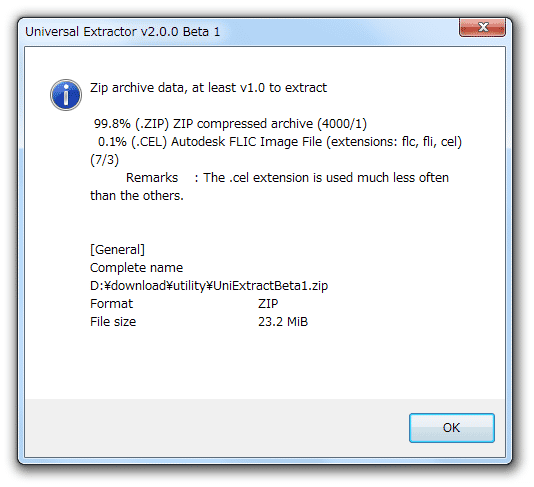Click the blue information icon
534x487 pixels.
[x=66, y=95]
